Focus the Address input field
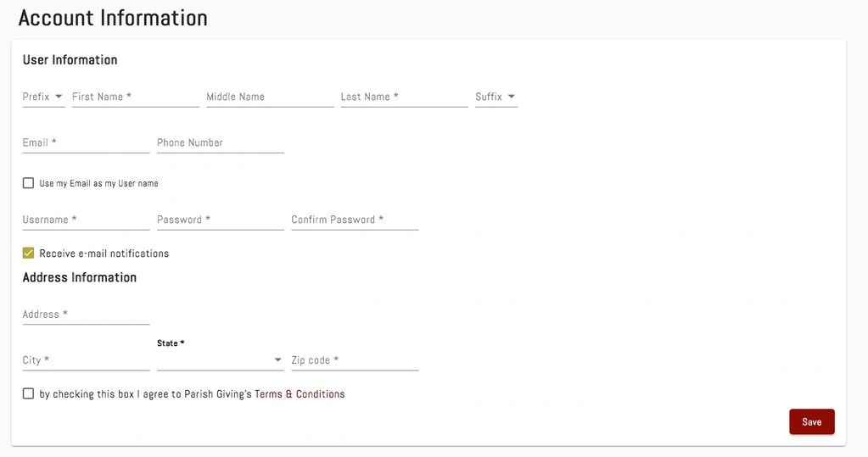 86,315
